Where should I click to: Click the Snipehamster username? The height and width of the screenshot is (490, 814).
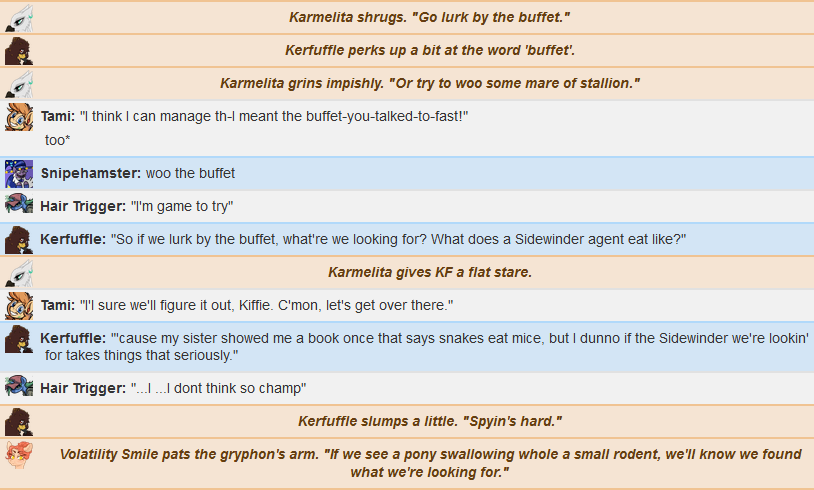coord(91,173)
